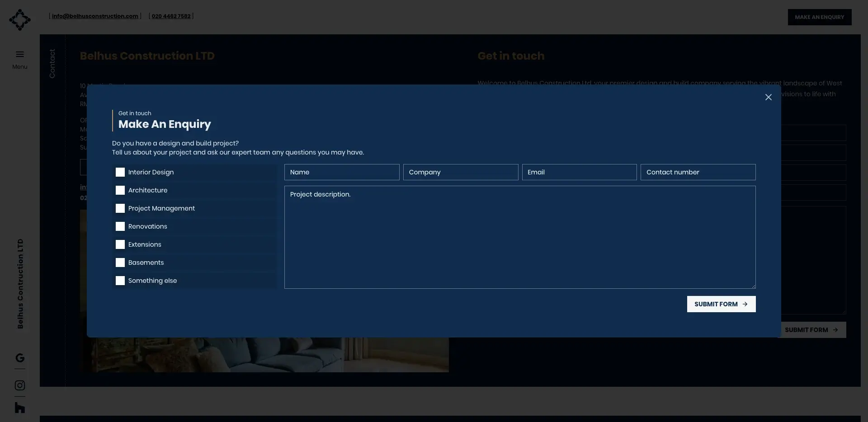The width and height of the screenshot is (868, 422).
Task: Tick the Something else checkbox
Action: (120, 281)
